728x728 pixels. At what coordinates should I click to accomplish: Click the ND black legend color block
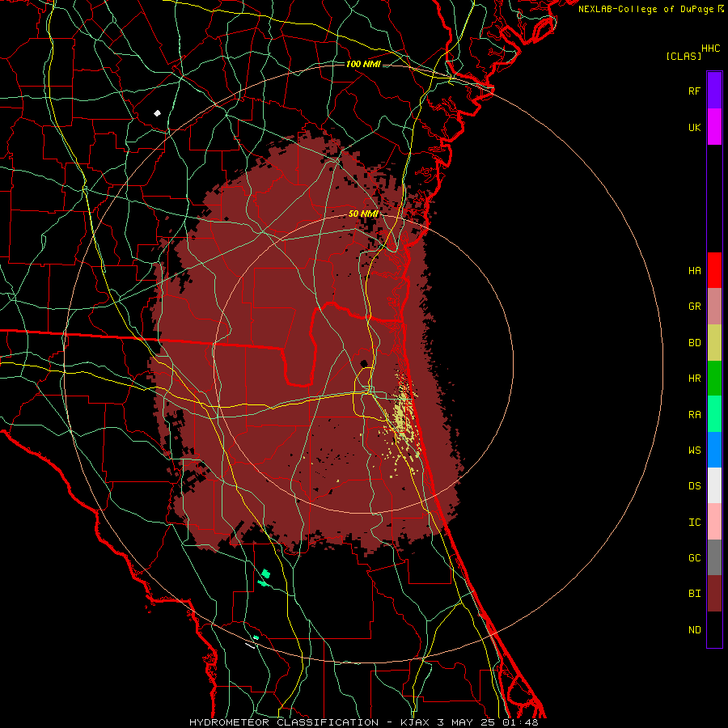pos(714,629)
